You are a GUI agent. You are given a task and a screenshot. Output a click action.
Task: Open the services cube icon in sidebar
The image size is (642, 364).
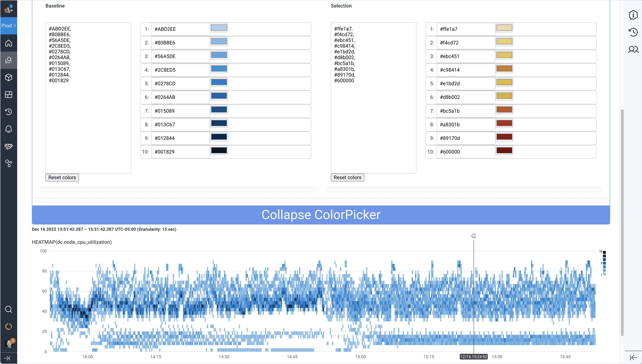point(8,78)
